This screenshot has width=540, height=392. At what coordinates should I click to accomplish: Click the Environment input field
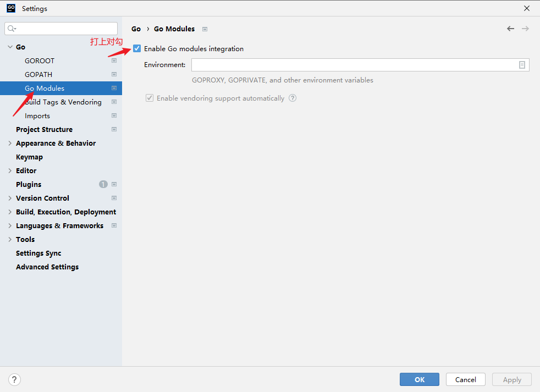[360, 65]
